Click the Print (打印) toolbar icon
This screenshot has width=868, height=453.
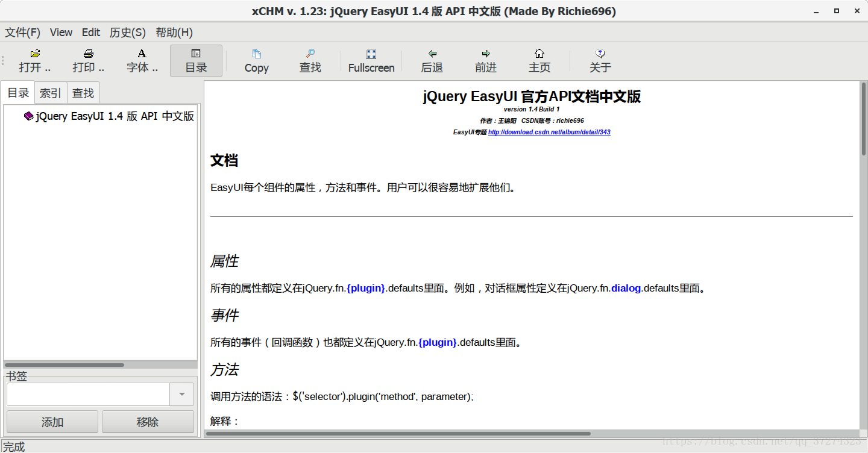pyautogui.click(x=89, y=54)
